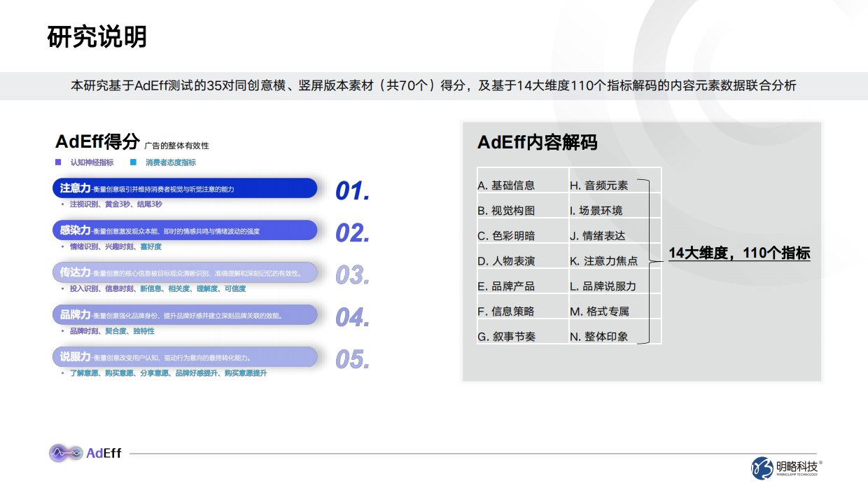The image size is (868, 488).
Task: Click the 品牌时刻、契合度、独特性 bullet
Action: tap(112, 330)
